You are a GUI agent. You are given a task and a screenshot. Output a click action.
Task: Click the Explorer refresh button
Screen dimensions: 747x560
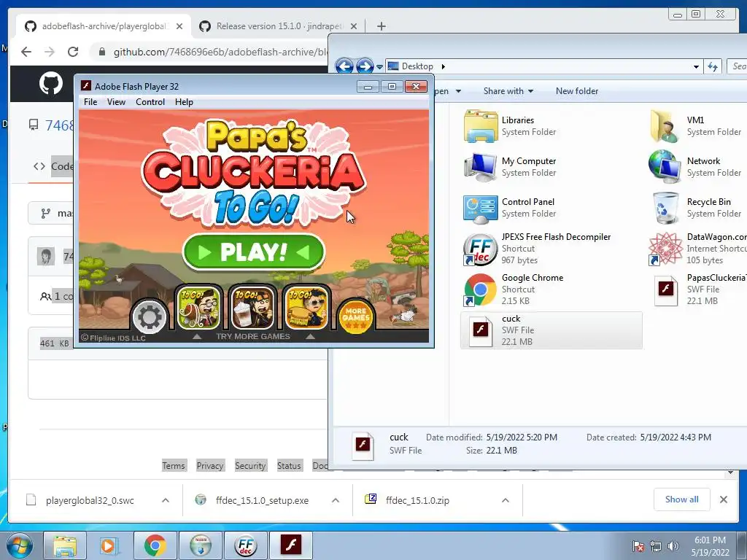click(x=713, y=66)
